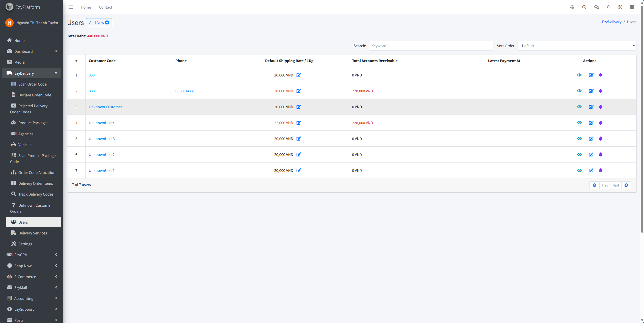Click the hamburger sidebar toggle icon
Viewport: 644px width, 323px height.
click(71, 7)
